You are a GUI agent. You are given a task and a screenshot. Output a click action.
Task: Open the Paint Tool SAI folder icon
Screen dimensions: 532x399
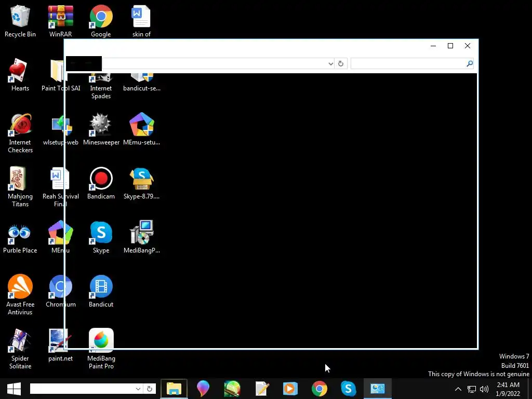(60, 75)
